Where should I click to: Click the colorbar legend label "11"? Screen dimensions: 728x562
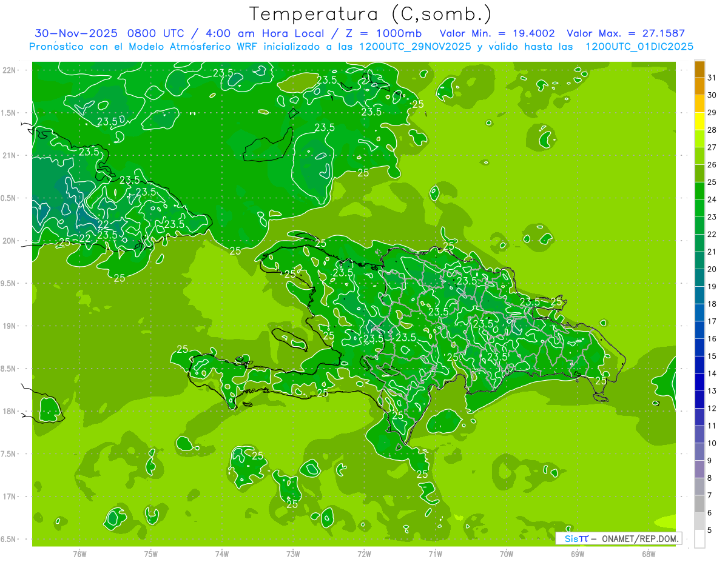(712, 426)
